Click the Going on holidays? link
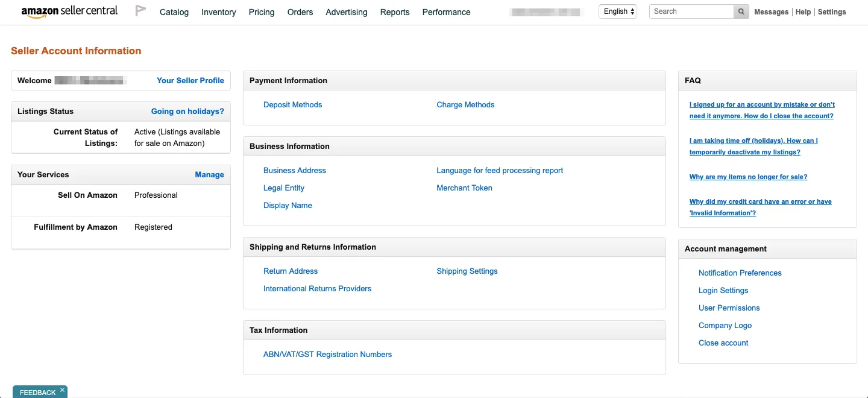Viewport: 868px width, 398px height. coord(187,111)
